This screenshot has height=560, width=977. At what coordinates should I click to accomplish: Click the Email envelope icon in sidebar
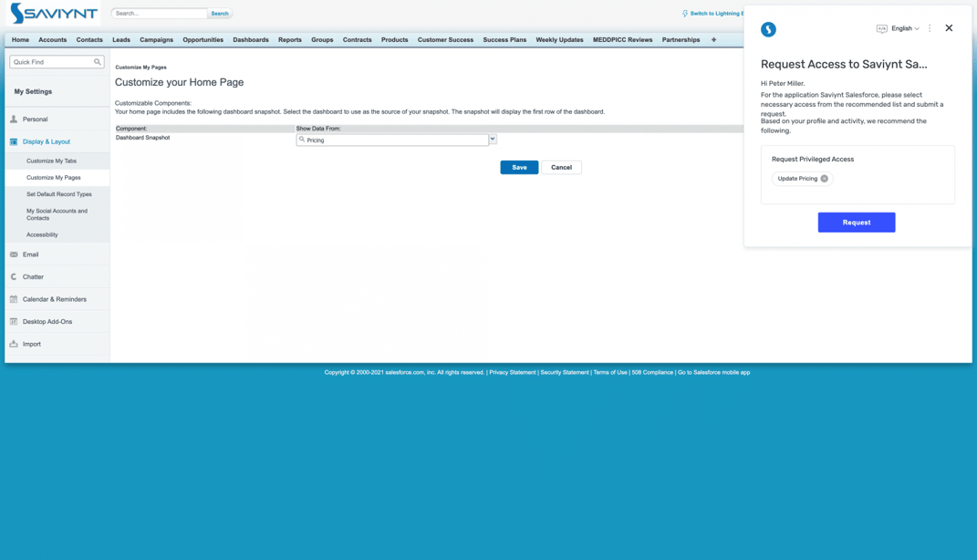(14, 254)
